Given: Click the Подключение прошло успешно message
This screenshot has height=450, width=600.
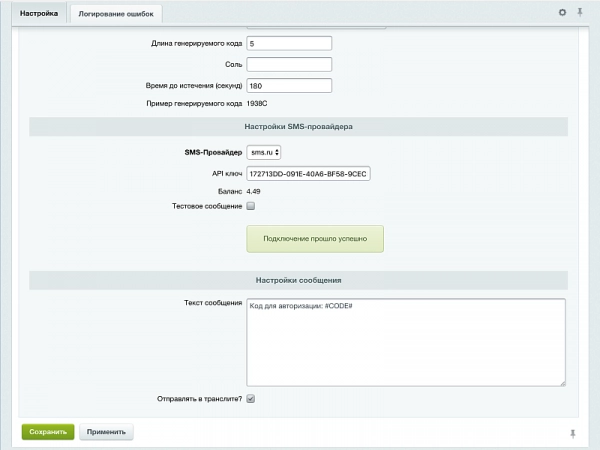Looking at the screenshot, I should click(315, 239).
